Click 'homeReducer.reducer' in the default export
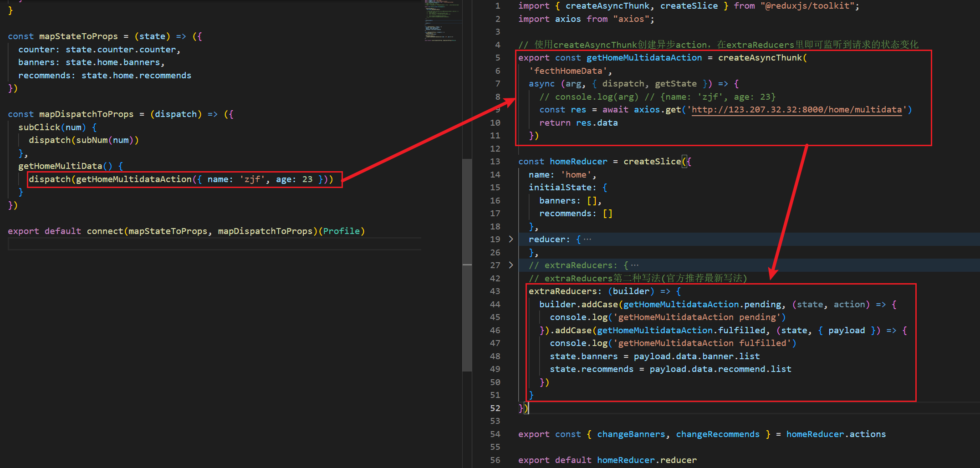Viewport: 980px width, 468px height. [647, 460]
